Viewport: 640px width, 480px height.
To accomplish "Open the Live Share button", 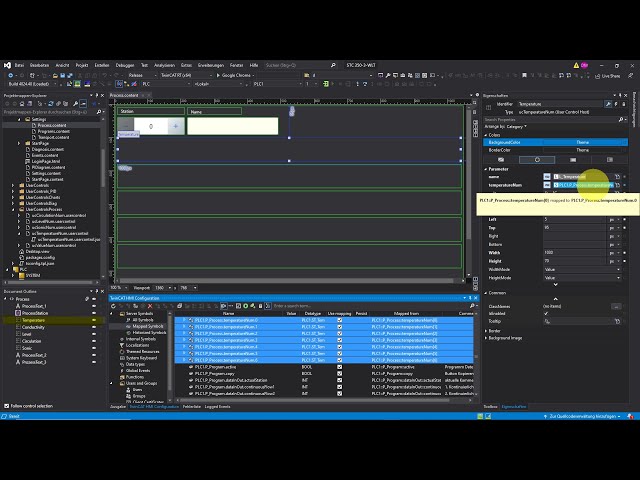I will [608, 76].
